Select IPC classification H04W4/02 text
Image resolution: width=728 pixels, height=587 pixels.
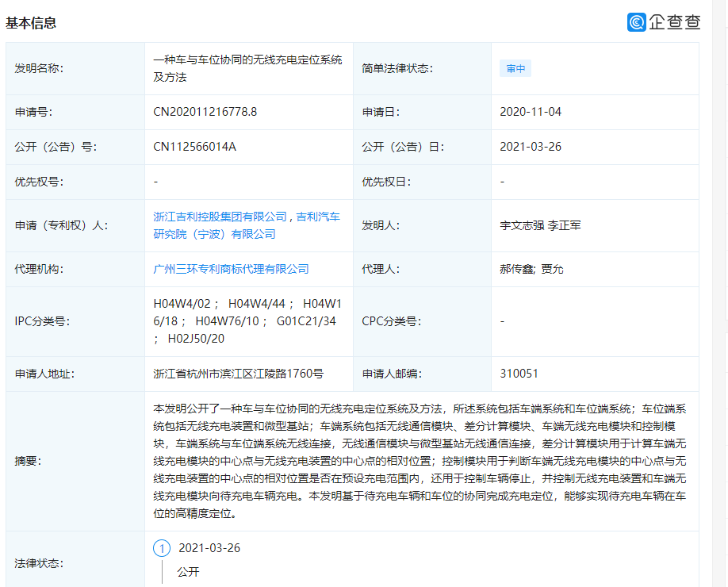tap(182, 304)
